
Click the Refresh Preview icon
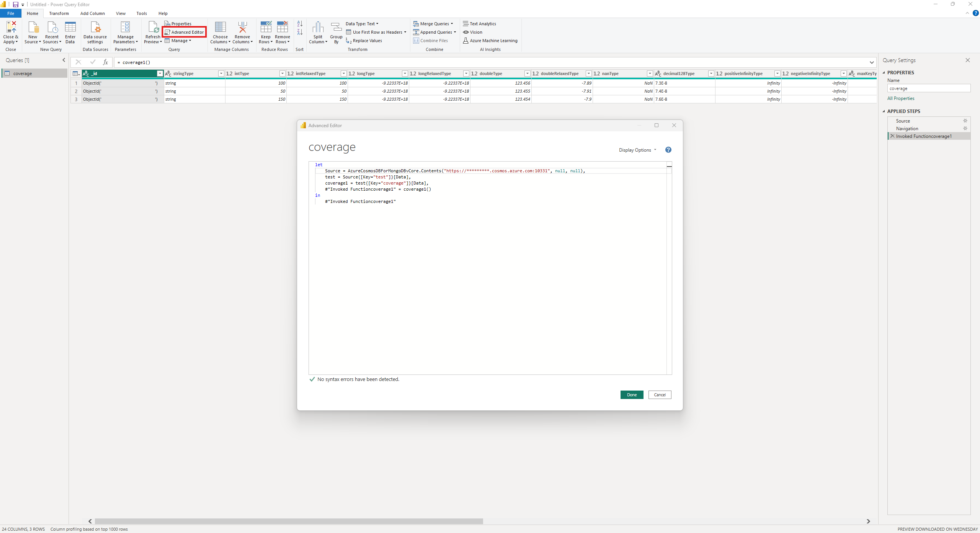tap(153, 28)
